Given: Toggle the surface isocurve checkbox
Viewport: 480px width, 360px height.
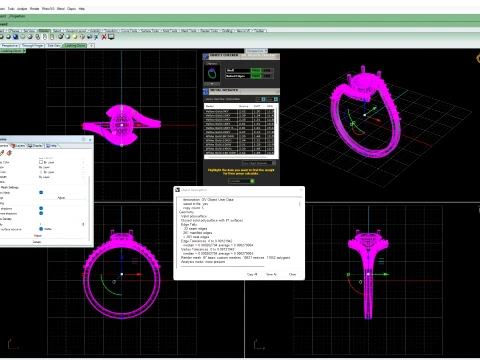Looking at the screenshot, I should [x=41, y=229].
